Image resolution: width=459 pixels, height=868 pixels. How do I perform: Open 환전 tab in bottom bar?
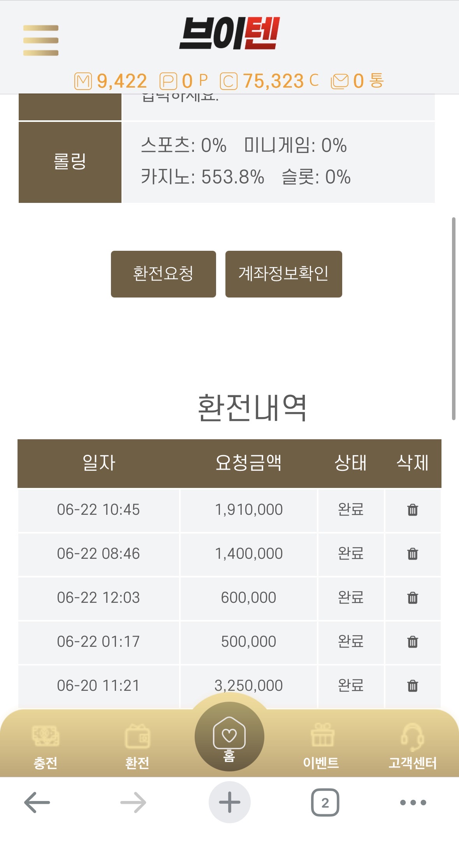(x=137, y=747)
